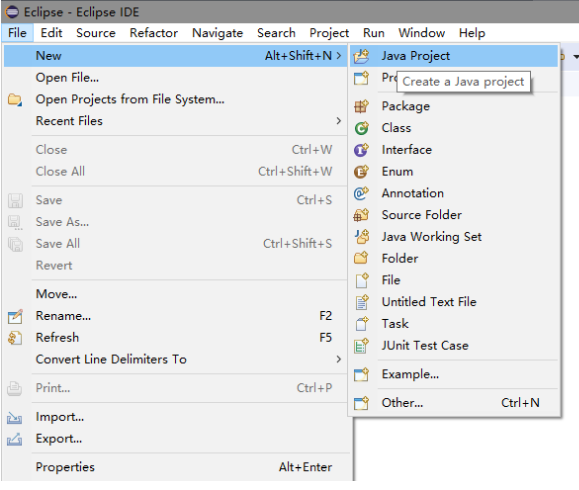Select Refresh menu entry
Image resolution: width=579 pixels, height=490 pixels.
175,337
